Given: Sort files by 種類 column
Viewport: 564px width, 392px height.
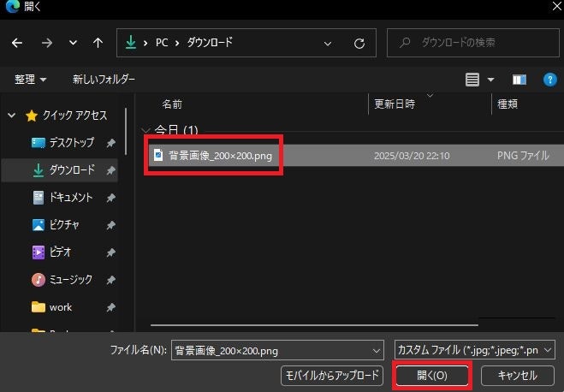Looking at the screenshot, I should point(508,104).
